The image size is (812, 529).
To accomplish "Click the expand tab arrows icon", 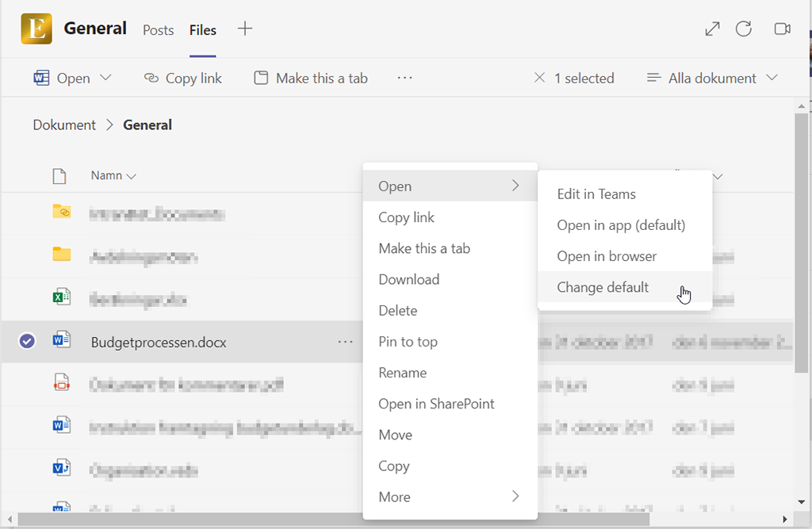I will (x=712, y=29).
